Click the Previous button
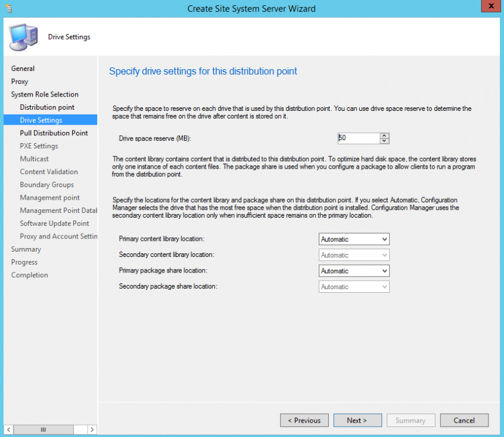The image size is (504, 437). [304, 420]
